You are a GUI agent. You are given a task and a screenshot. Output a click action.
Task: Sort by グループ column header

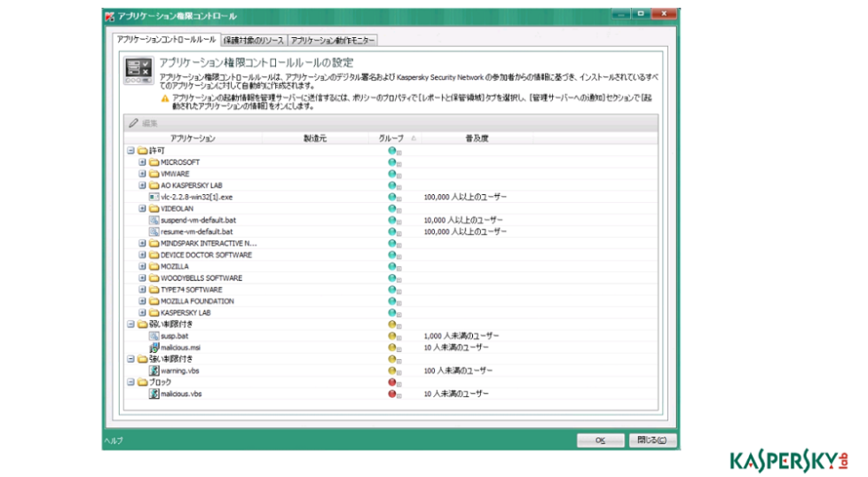pos(395,138)
